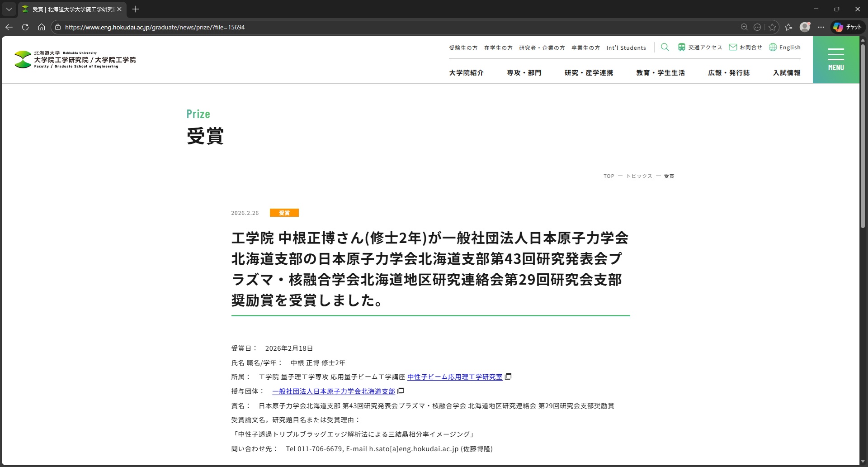This screenshot has height=467, width=868.
Task: Click the トピックス breadcrumb link
Action: pos(639,176)
